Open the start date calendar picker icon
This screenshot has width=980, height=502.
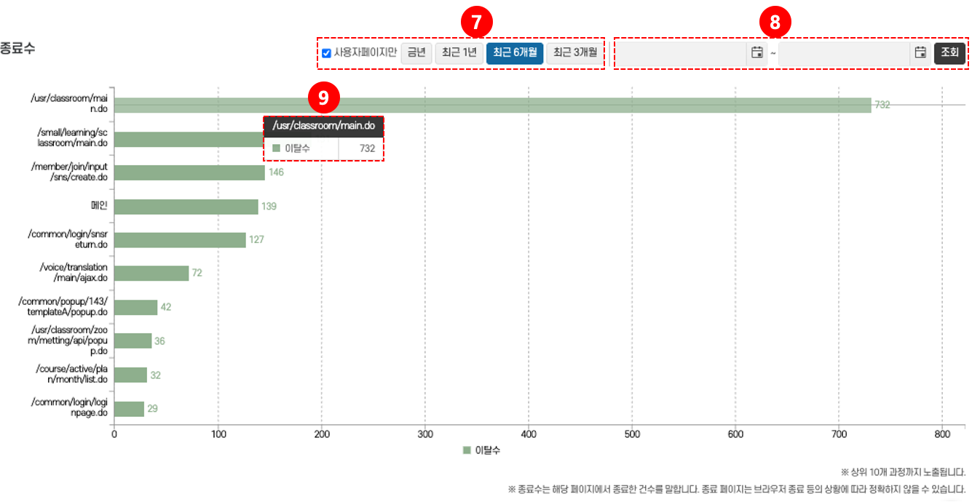point(756,52)
